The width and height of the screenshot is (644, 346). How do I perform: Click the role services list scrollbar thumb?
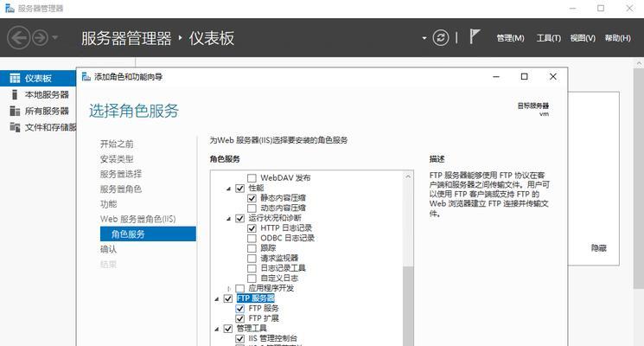pos(408,306)
